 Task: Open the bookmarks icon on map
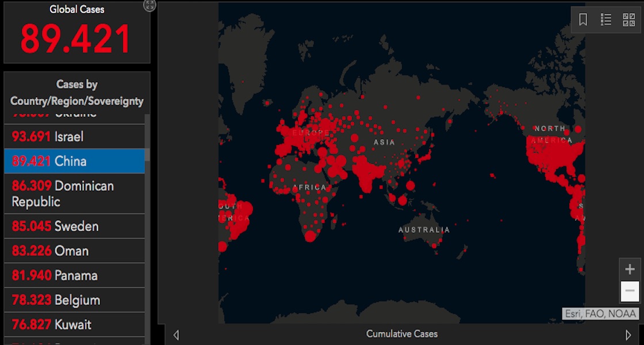tap(583, 20)
